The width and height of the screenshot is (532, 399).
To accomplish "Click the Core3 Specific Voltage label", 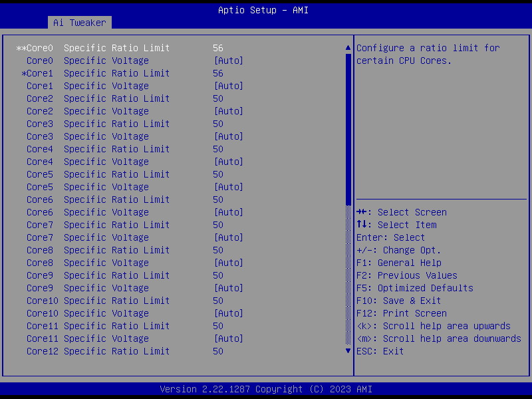I will (x=88, y=136).
